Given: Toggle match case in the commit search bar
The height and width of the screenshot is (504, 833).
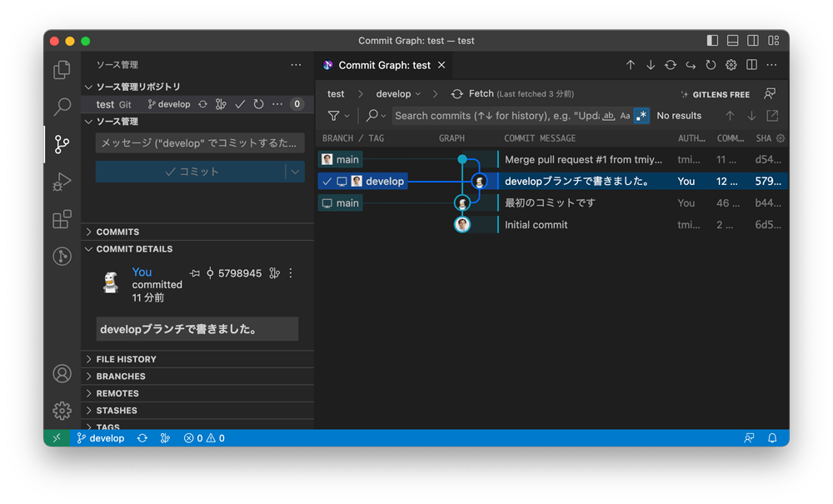Looking at the screenshot, I should click(624, 115).
